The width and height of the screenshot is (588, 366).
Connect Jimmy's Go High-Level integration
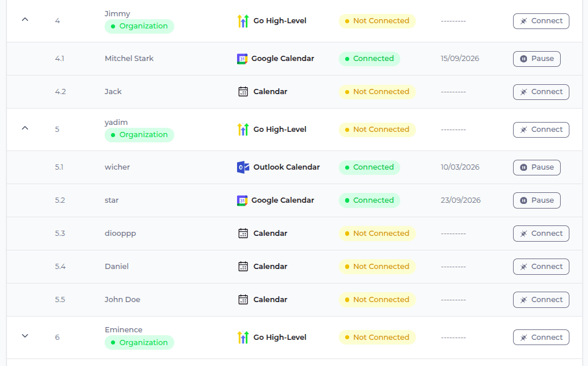[x=541, y=21]
